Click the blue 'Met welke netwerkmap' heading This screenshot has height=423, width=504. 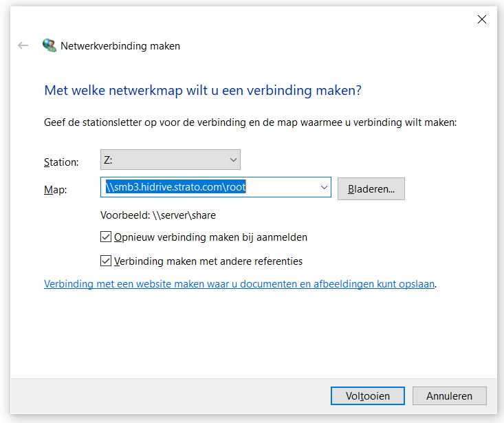[x=203, y=90]
